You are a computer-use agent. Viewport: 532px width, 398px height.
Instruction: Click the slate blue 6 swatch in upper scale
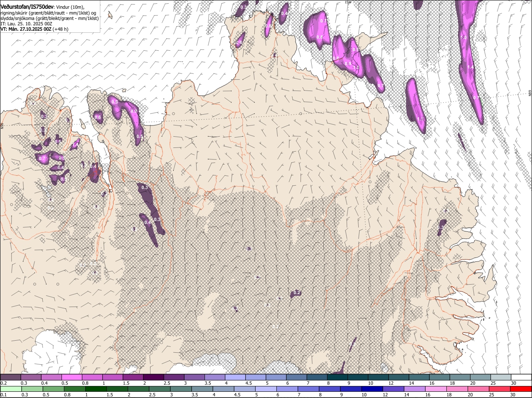297,377
